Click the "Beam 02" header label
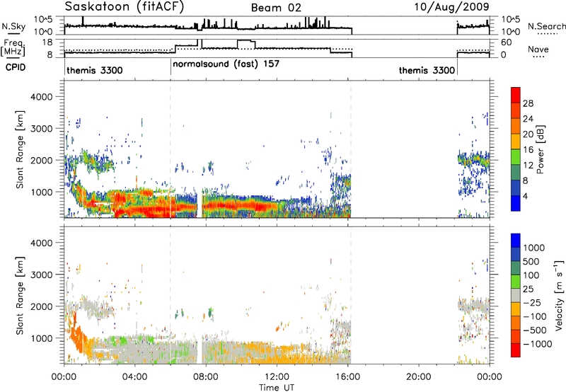Image resolution: width=566 pixels, height=392 pixels. [276, 8]
